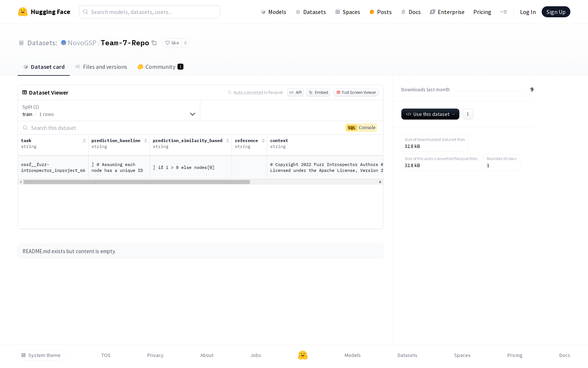This screenshot has width=588, height=368.
Task: Open Spaces footer link
Action: 462,355
